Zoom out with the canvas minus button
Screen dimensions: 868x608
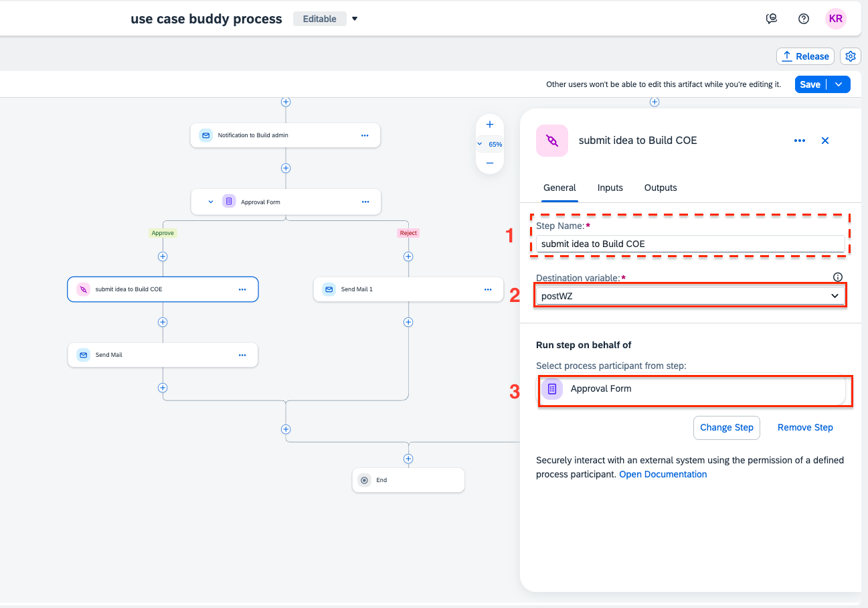[x=490, y=163]
